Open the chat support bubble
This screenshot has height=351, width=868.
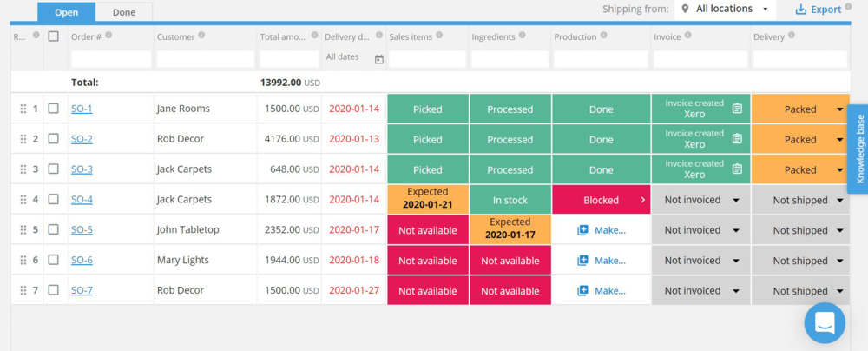point(825,323)
